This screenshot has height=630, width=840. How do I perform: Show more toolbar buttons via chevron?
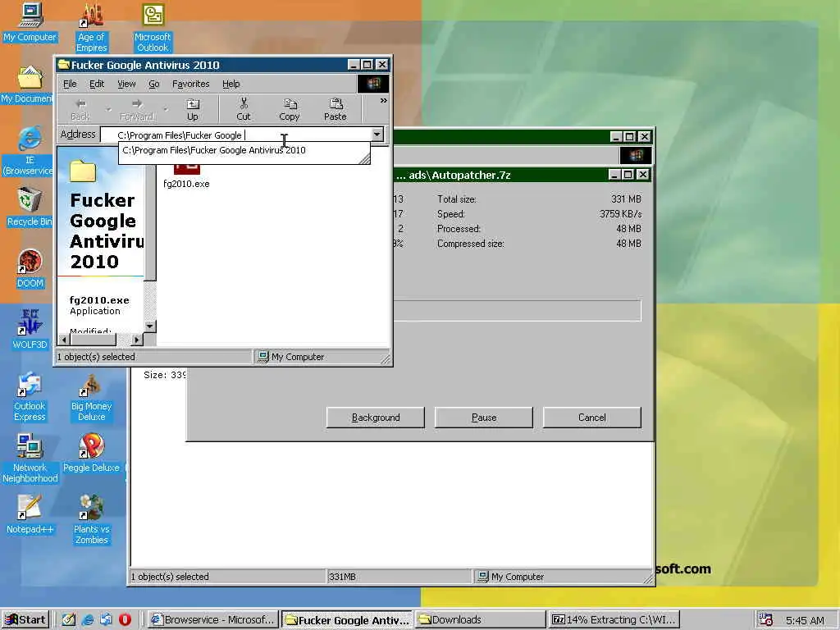[x=384, y=101]
